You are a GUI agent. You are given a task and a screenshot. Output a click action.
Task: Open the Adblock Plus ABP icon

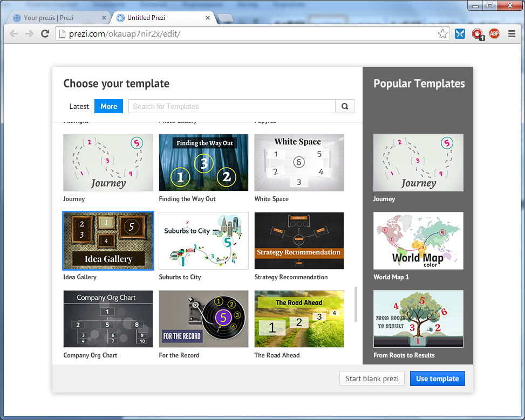pos(494,33)
